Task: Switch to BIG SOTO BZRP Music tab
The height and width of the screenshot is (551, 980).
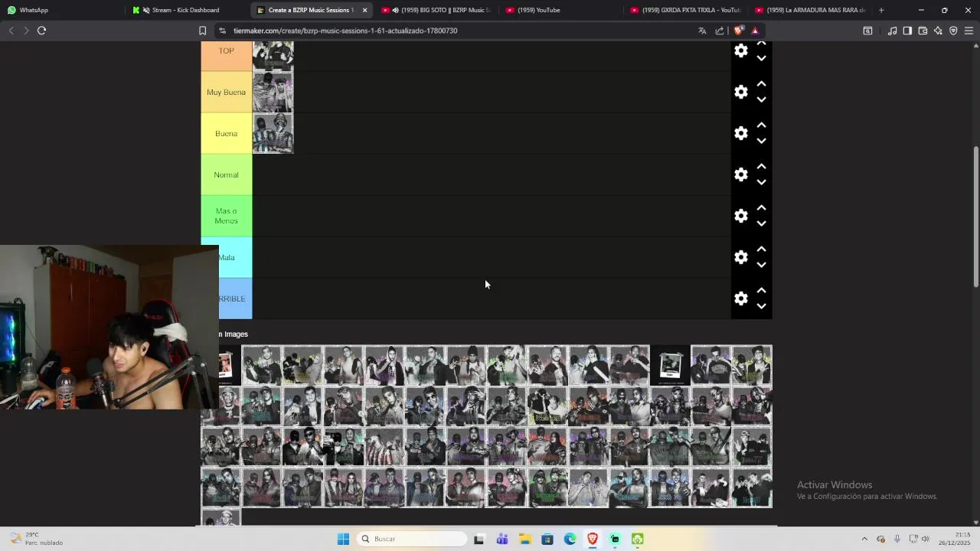Action: 435,10
